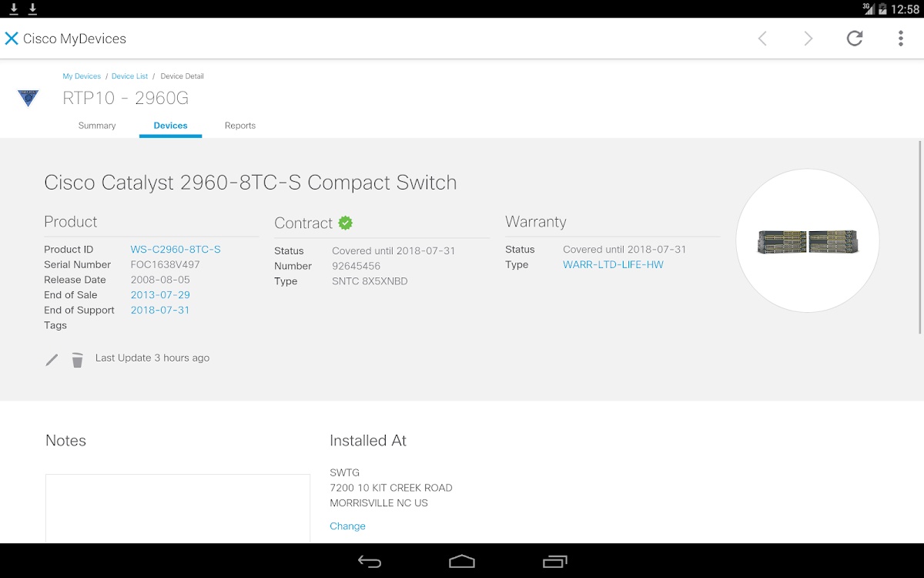Tap the blue triangular company logo
Image resolution: width=924 pixels, height=578 pixels.
click(28, 98)
